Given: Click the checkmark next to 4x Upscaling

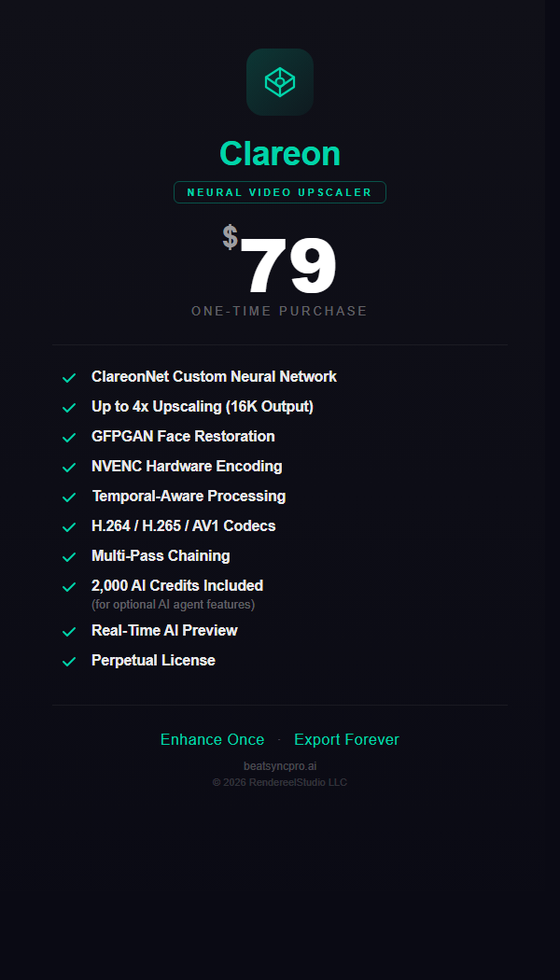Looking at the screenshot, I should click(x=69, y=408).
